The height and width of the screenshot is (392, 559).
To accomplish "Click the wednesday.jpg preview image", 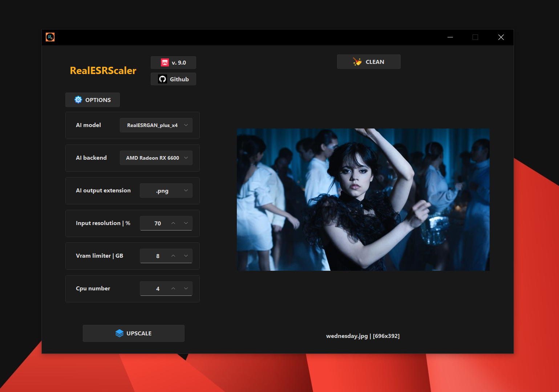I will 363,200.
